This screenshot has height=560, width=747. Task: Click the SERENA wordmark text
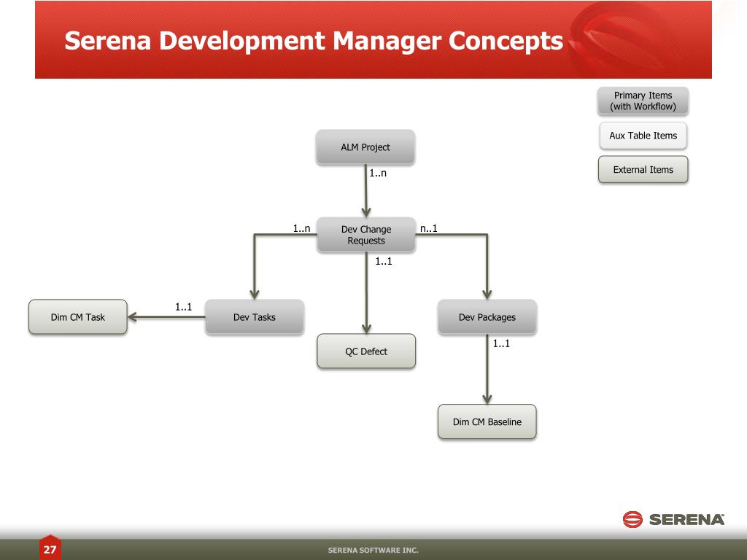coord(686,519)
